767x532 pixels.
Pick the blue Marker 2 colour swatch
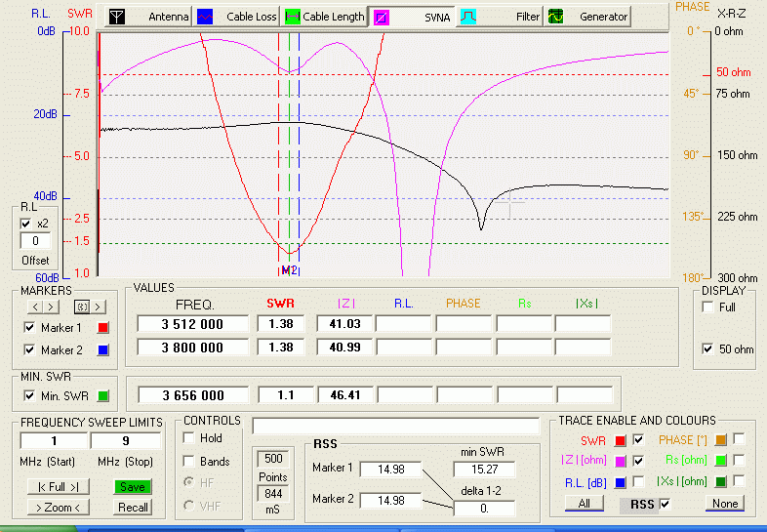click(x=103, y=349)
